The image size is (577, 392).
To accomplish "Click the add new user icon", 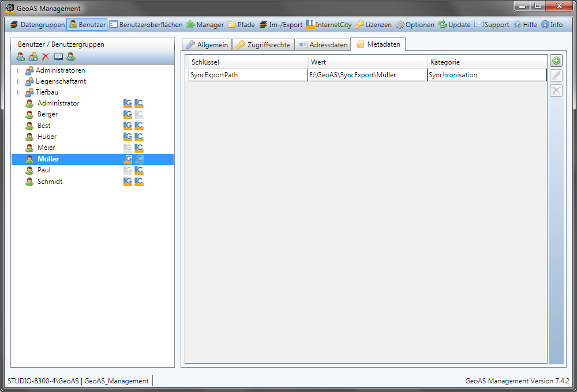I will (x=21, y=56).
